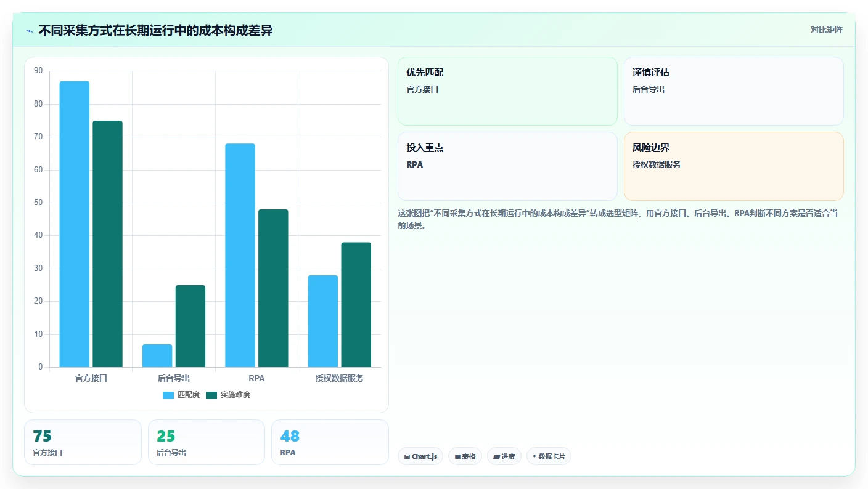The height and width of the screenshot is (489, 868).
Task: Click 后台导出 inside the 谨慎评估 card
Action: point(649,89)
